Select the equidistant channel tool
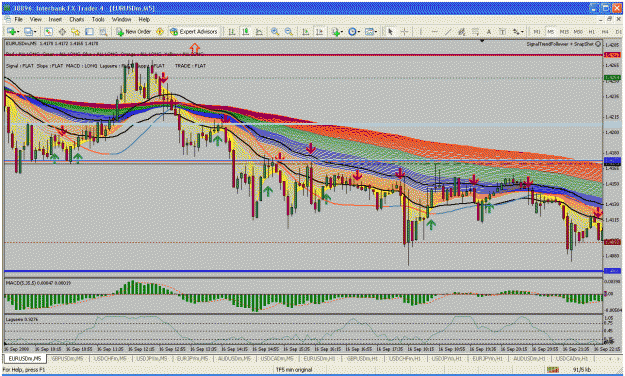The height and width of the screenshot is (376, 625). click(x=462, y=31)
